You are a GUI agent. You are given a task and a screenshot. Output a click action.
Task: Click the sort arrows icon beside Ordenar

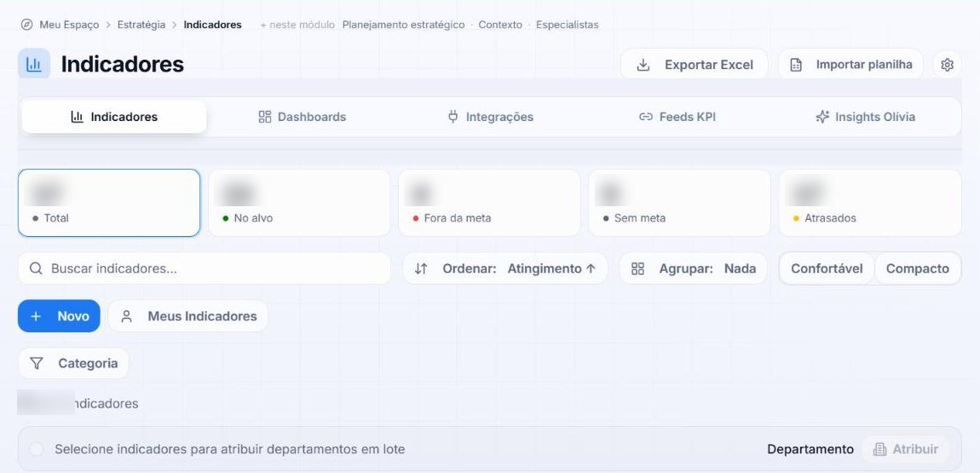click(421, 268)
